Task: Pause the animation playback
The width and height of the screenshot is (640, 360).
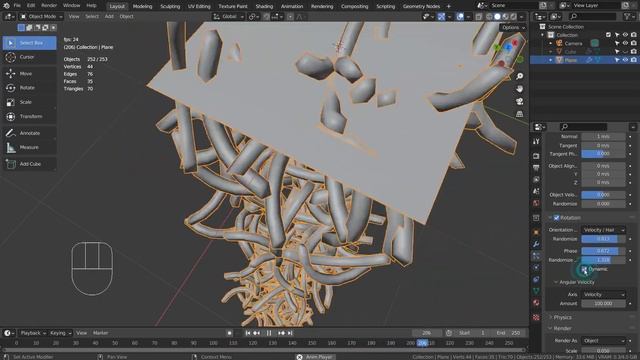Action: (269, 333)
